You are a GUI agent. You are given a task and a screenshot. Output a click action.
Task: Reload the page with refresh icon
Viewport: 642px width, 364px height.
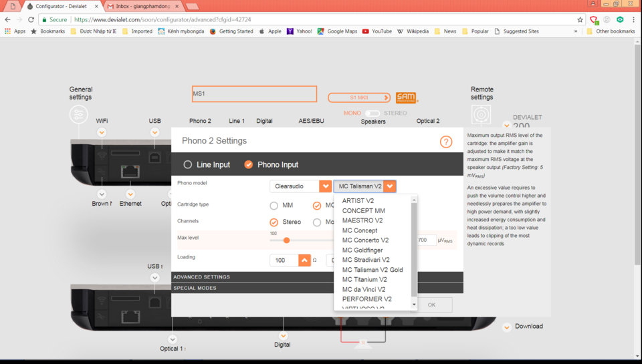click(x=31, y=19)
